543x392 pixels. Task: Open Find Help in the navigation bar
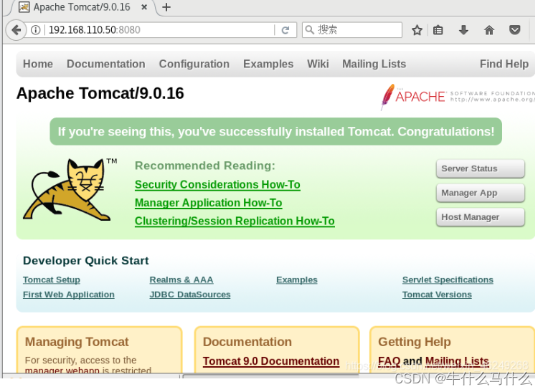[504, 64]
